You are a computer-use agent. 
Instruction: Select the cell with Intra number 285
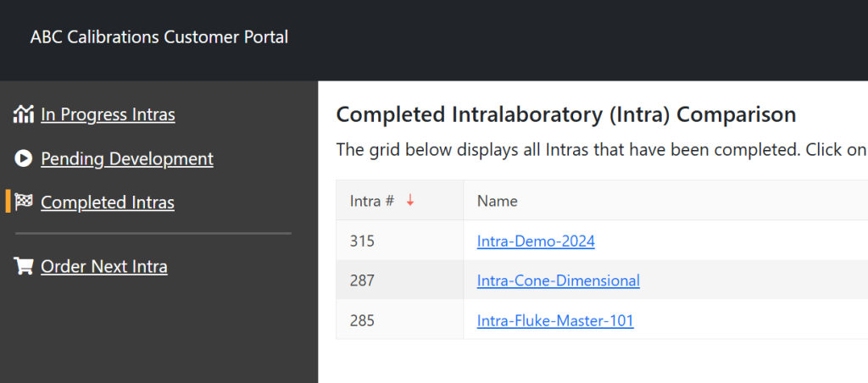point(400,320)
